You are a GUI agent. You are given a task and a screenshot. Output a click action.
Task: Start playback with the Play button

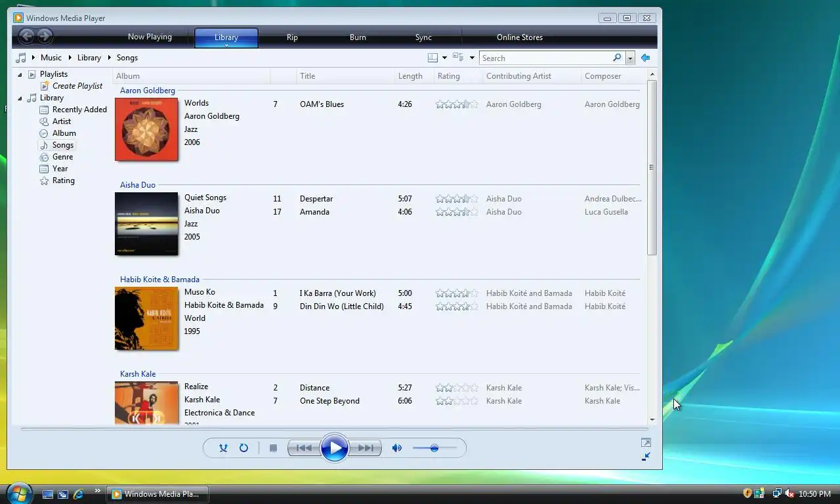[335, 448]
